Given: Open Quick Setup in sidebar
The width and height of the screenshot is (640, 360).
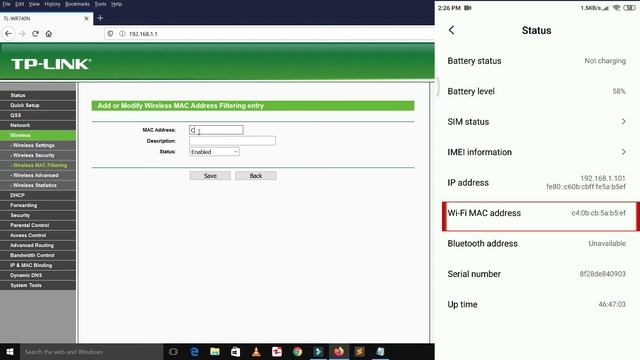Looking at the screenshot, I should coord(38,105).
